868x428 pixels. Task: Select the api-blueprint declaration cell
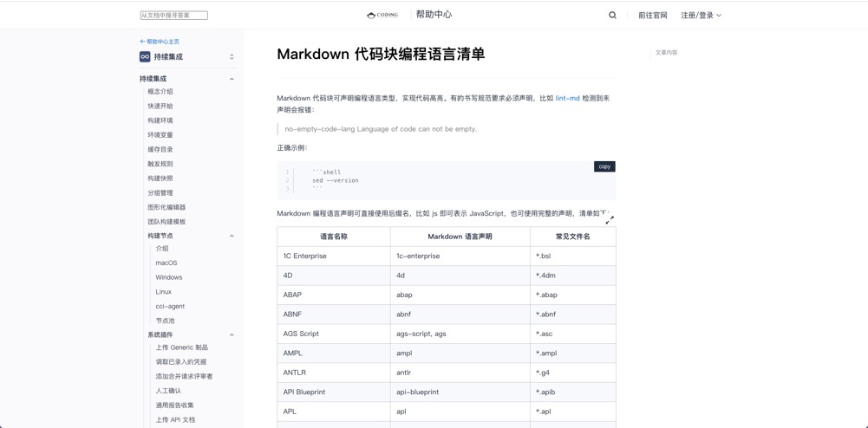point(460,392)
